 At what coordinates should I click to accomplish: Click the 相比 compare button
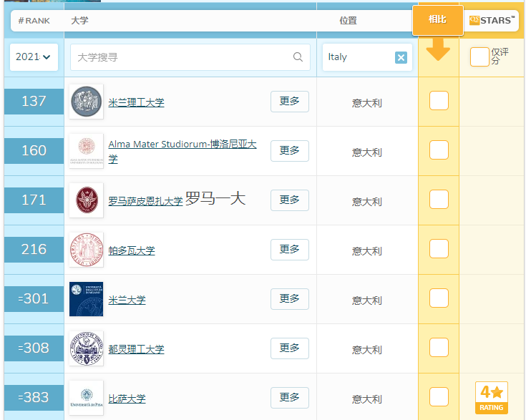point(438,20)
